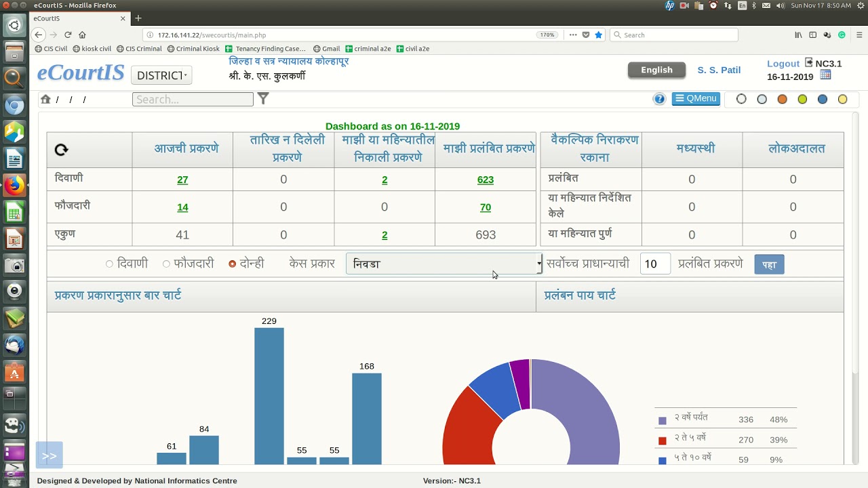This screenshot has width=868, height=488.
Task: Open the Gmail bookmark
Action: (326, 49)
